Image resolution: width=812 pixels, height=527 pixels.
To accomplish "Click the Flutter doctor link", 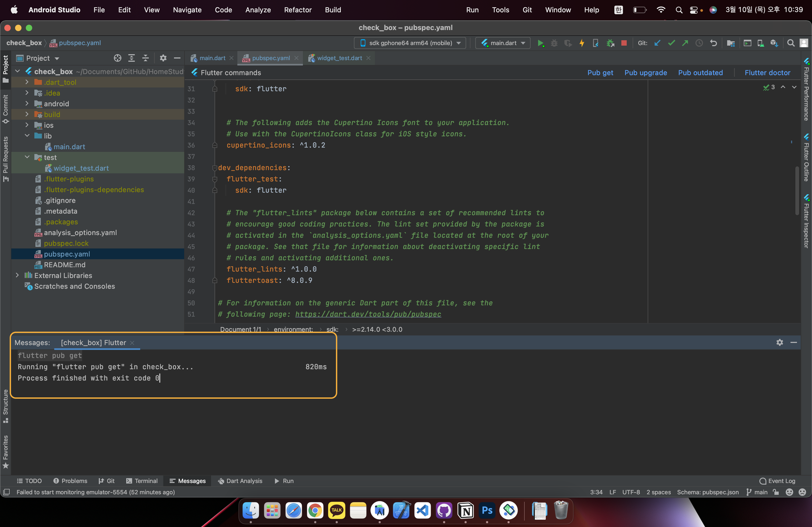I will coord(767,73).
